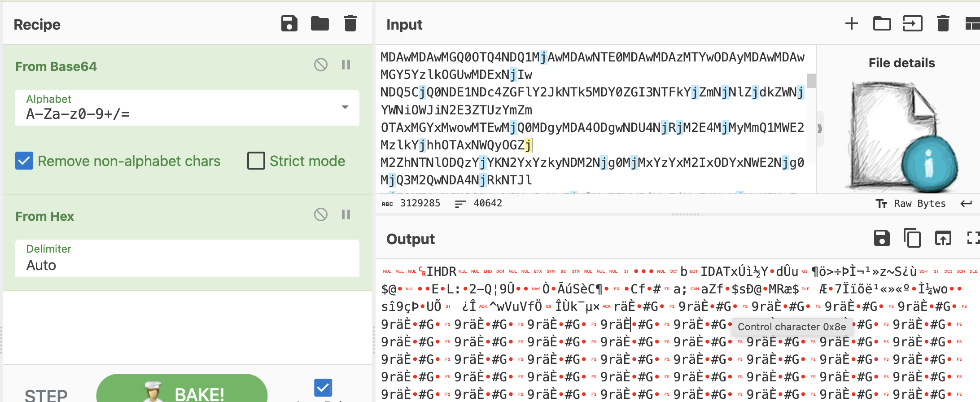Load a recipe via folder icon
The image size is (980, 402).
[x=319, y=24]
